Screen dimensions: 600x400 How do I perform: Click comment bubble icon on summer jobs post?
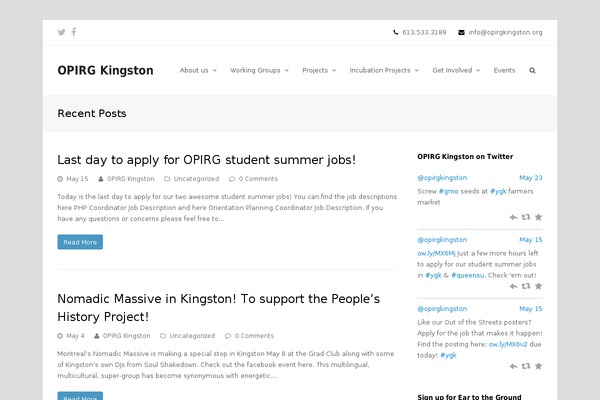[232, 179]
